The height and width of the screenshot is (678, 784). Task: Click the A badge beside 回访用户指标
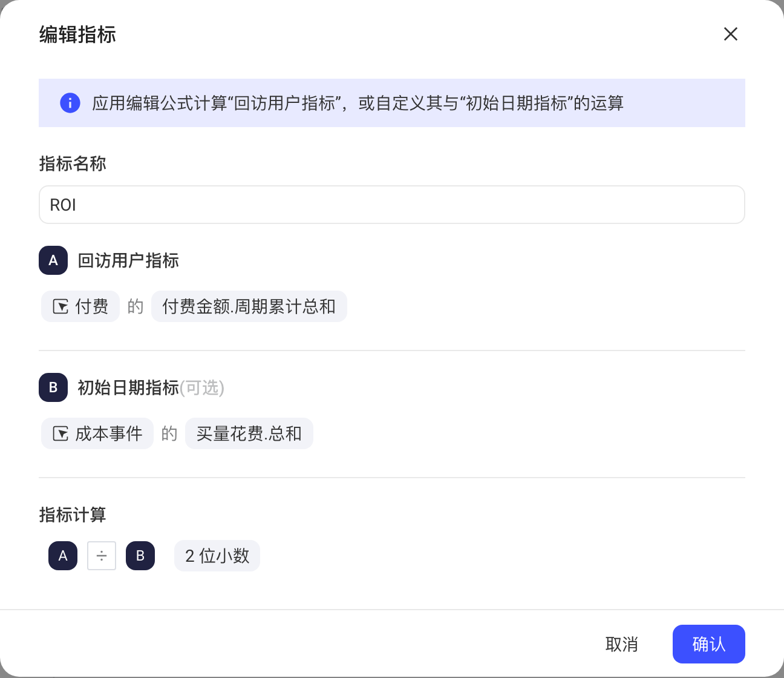(x=53, y=260)
